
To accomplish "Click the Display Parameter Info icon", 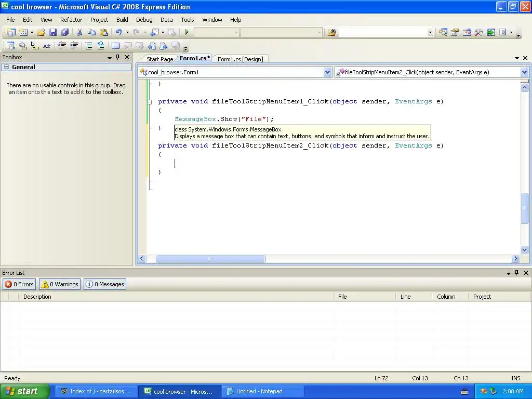I will click(x=23, y=46).
